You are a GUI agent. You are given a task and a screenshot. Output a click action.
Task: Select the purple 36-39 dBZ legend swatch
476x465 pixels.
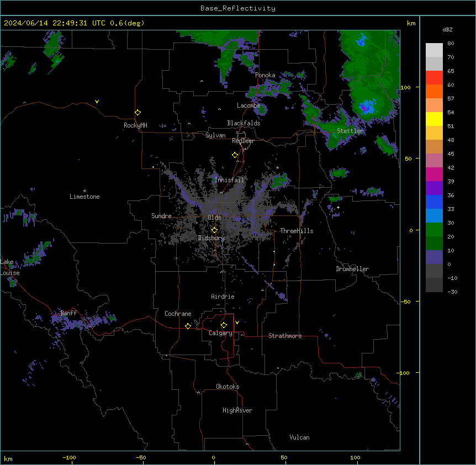click(434, 188)
